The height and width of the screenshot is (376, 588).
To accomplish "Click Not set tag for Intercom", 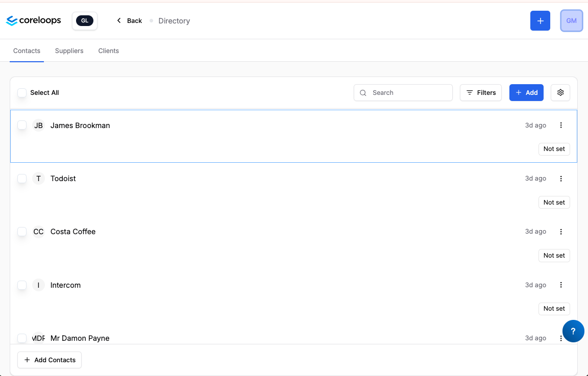I will point(554,309).
